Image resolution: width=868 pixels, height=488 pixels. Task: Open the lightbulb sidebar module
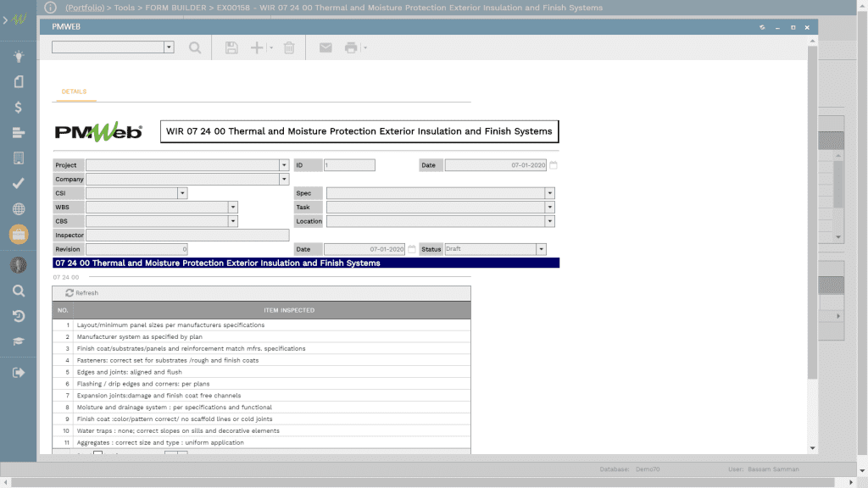19,57
